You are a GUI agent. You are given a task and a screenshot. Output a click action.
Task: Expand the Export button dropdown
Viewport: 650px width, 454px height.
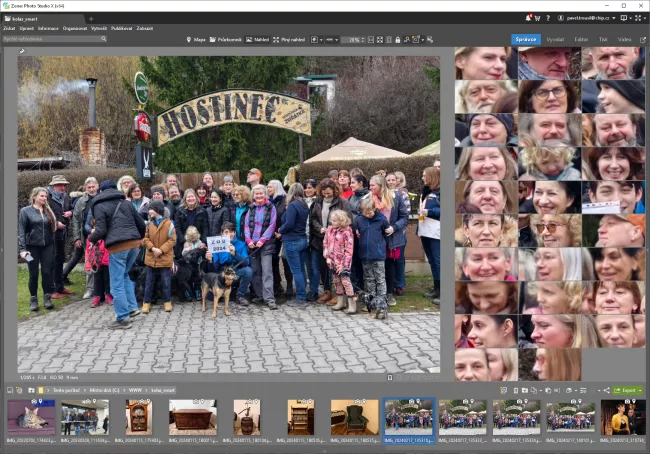point(641,390)
